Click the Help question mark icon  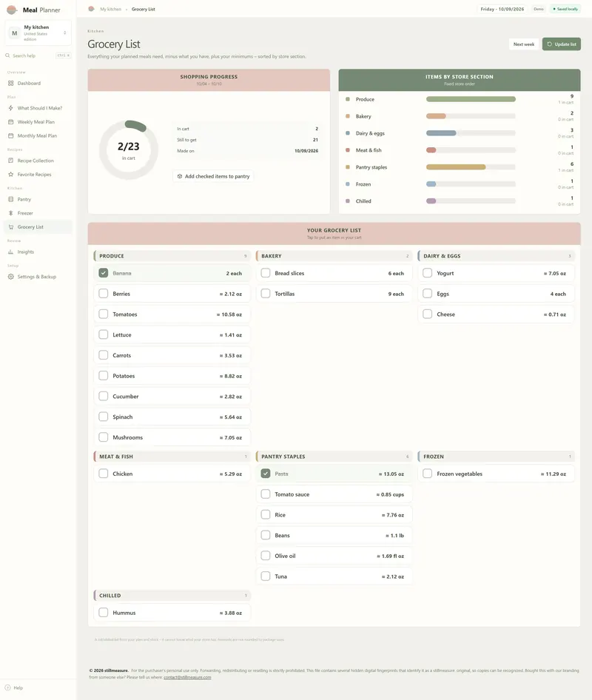(7, 687)
